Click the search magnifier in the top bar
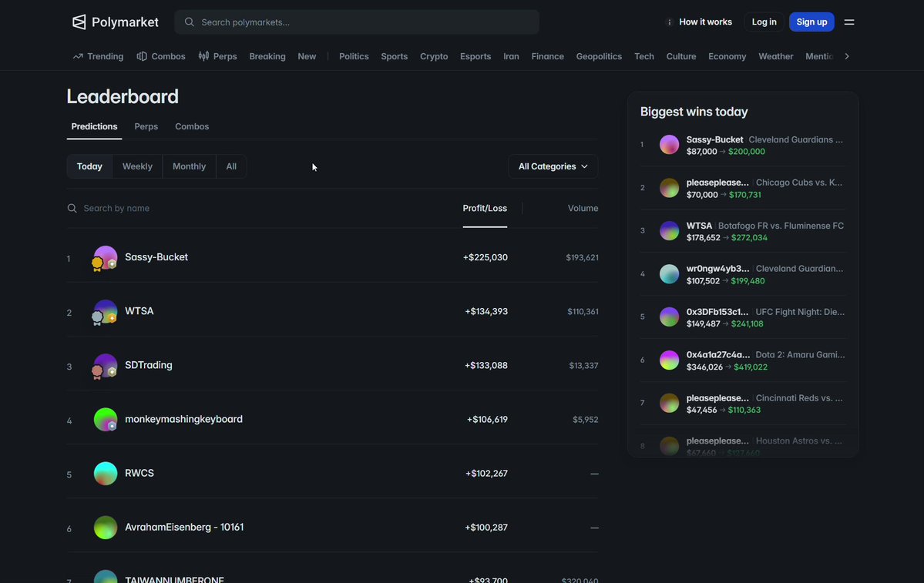The width and height of the screenshot is (924, 583). point(189,22)
